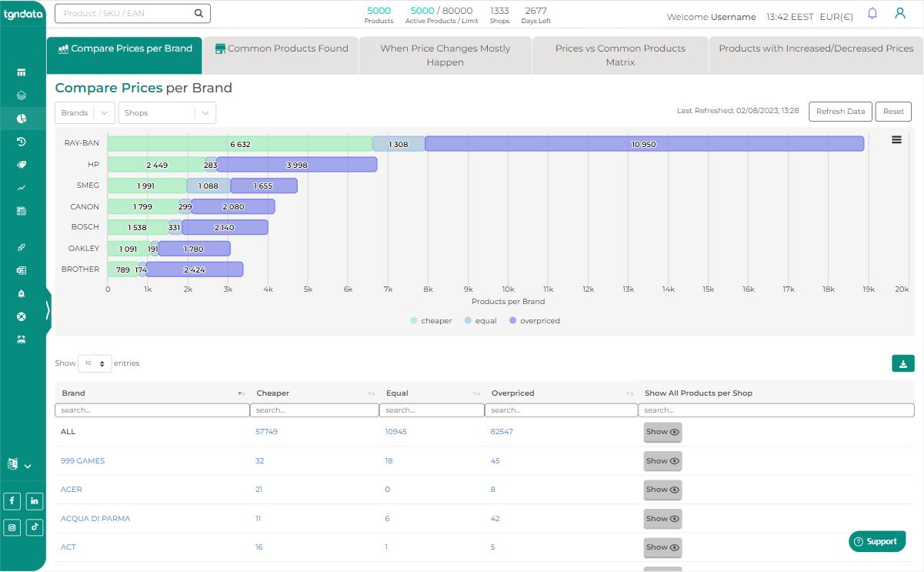This screenshot has height=572, width=924.
Task: Change the number of entries shown
Action: click(x=95, y=363)
